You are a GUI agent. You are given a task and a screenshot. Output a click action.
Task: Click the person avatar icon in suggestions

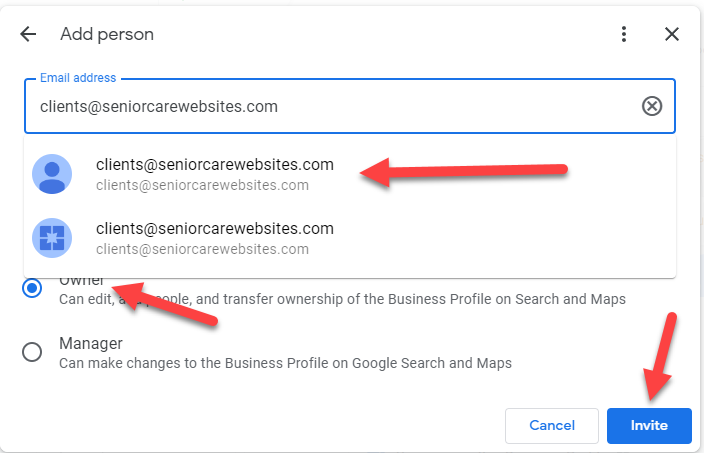(52, 174)
